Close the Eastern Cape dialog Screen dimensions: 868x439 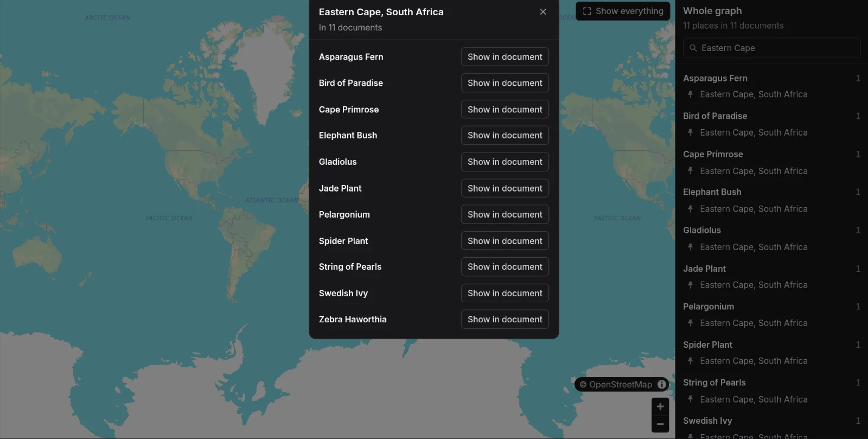543,12
